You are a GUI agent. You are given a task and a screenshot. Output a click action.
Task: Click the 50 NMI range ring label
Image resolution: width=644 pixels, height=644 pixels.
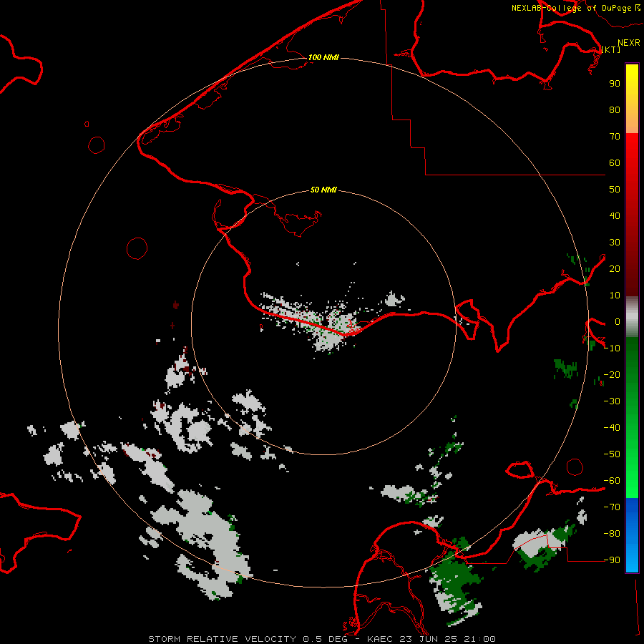pyautogui.click(x=323, y=190)
